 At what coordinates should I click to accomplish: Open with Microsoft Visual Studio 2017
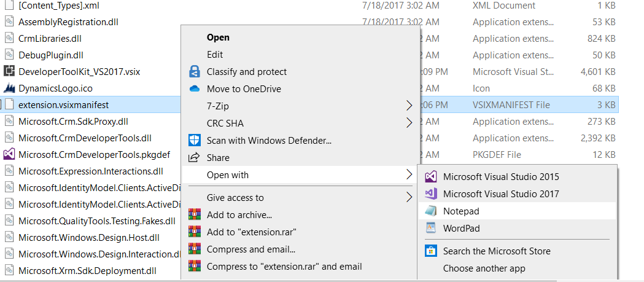pos(501,194)
